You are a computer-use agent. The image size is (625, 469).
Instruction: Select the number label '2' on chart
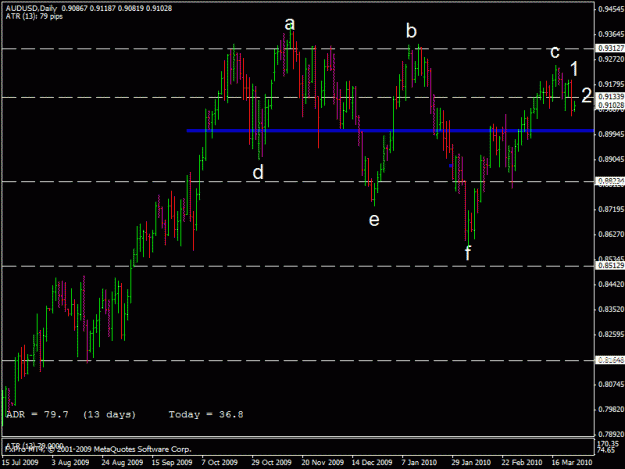click(x=586, y=96)
